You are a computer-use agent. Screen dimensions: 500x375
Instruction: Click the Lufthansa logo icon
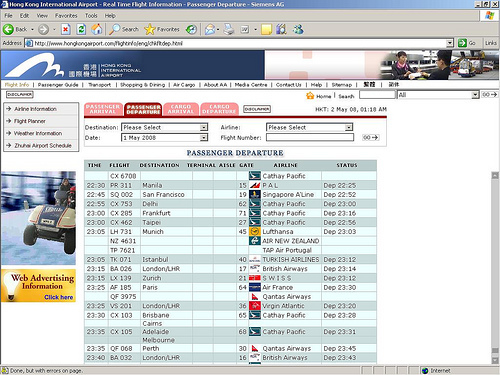255,231
